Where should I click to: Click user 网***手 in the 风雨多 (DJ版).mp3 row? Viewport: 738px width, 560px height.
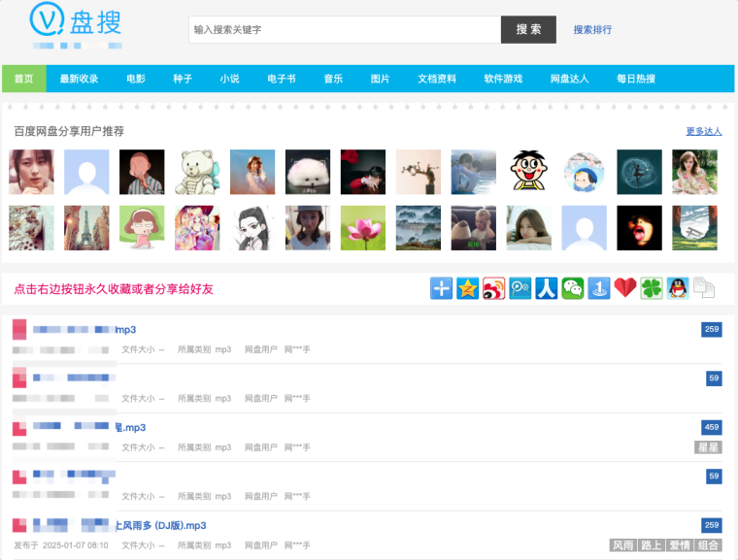click(297, 545)
